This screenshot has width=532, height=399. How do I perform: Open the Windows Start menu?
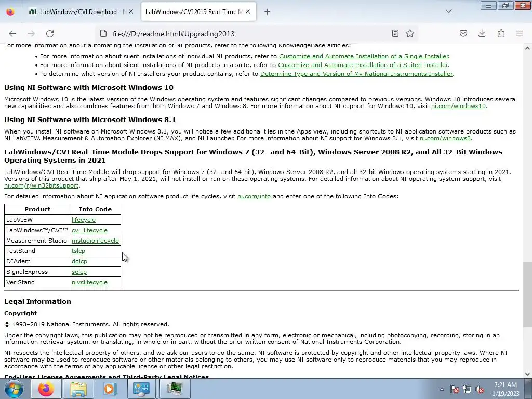[x=14, y=389]
